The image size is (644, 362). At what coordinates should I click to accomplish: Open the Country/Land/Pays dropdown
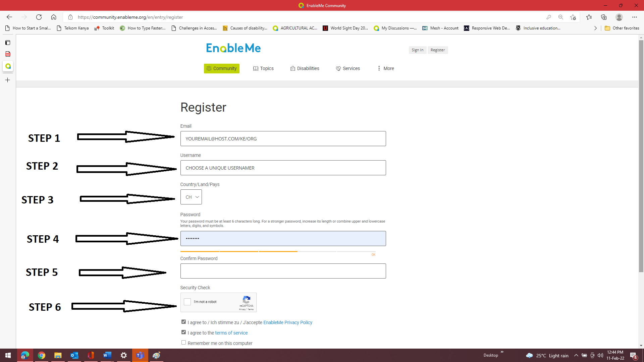tap(191, 197)
